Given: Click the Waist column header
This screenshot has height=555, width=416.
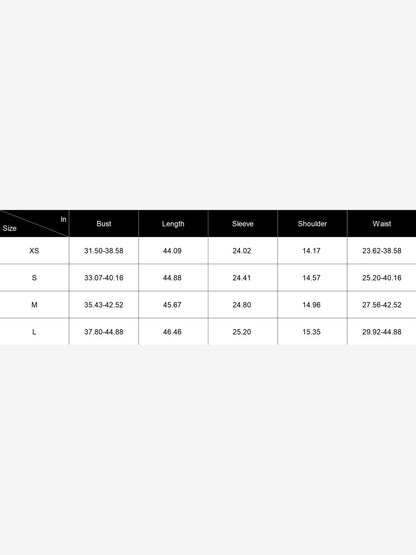Looking at the screenshot, I should pyautogui.click(x=382, y=224).
